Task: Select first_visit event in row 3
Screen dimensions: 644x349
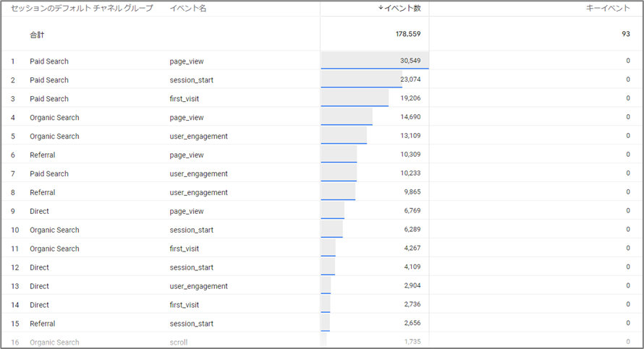Action: pos(186,99)
